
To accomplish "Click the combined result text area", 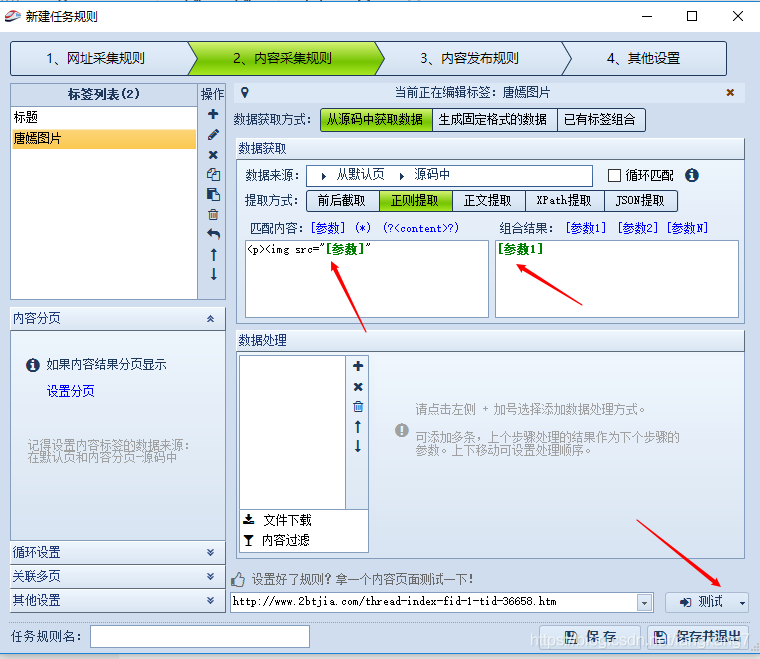I will click(x=617, y=279).
